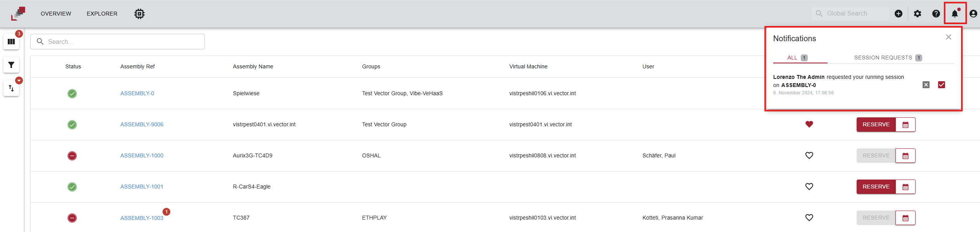This screenshot has width=980, height=232.
Task: Toggle the notifications bell icon
Action: coord(955,14)
